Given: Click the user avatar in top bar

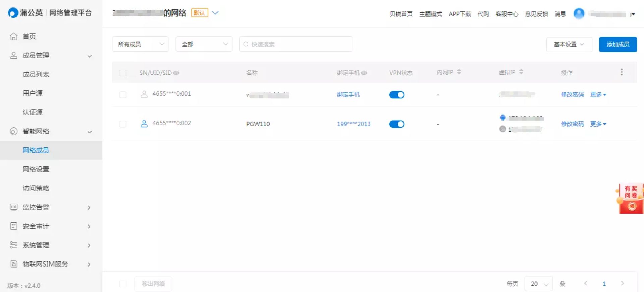Looking at the screenshot, I should click(579, 13).
